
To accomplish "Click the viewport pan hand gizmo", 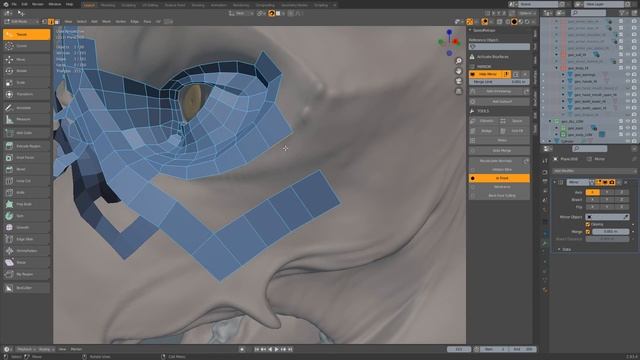I will point(459,71).
